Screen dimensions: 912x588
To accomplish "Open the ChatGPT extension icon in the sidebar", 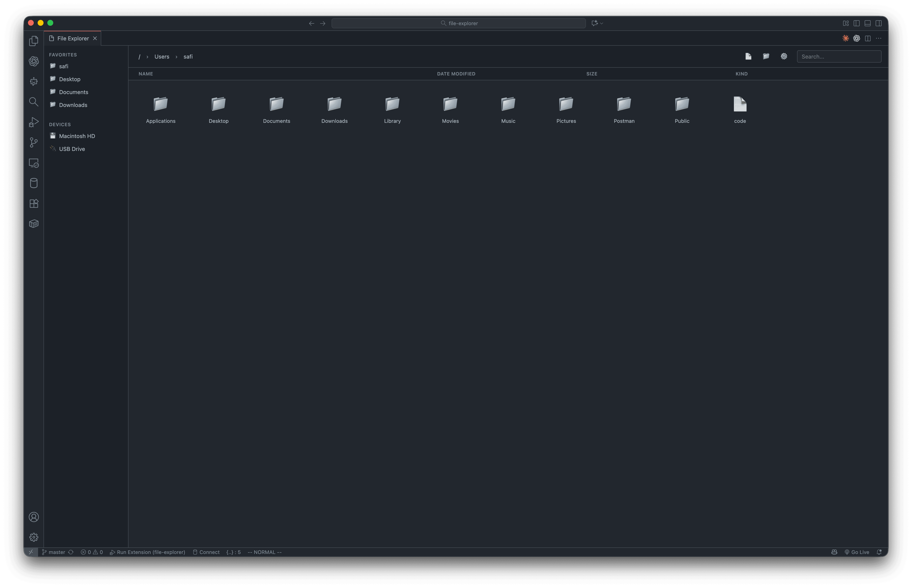I will [34, 61].
